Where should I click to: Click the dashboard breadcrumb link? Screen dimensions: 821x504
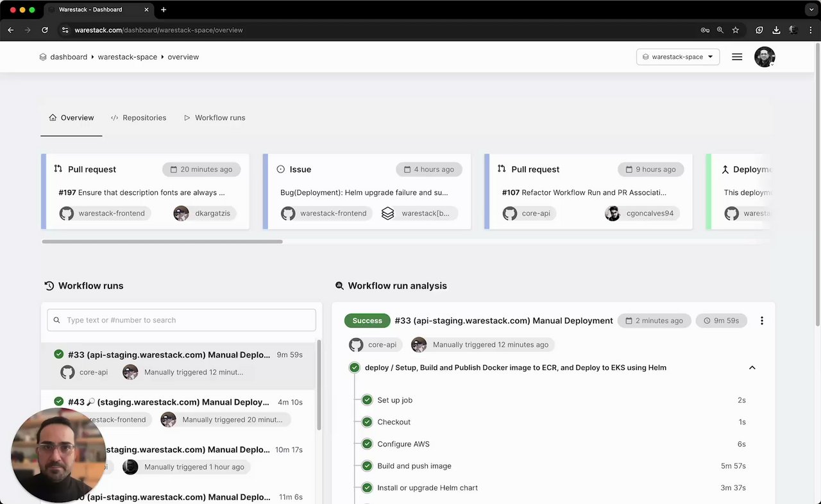point(69,57)
